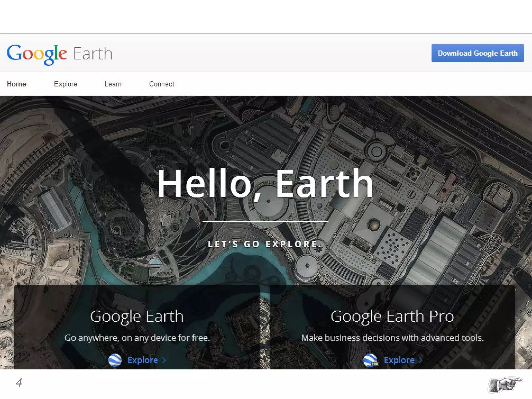Image resolution: width=532 pixels, height=399 pixels.
Task: Click the Hello, Earth hero headline
Action: click(265, 183)
